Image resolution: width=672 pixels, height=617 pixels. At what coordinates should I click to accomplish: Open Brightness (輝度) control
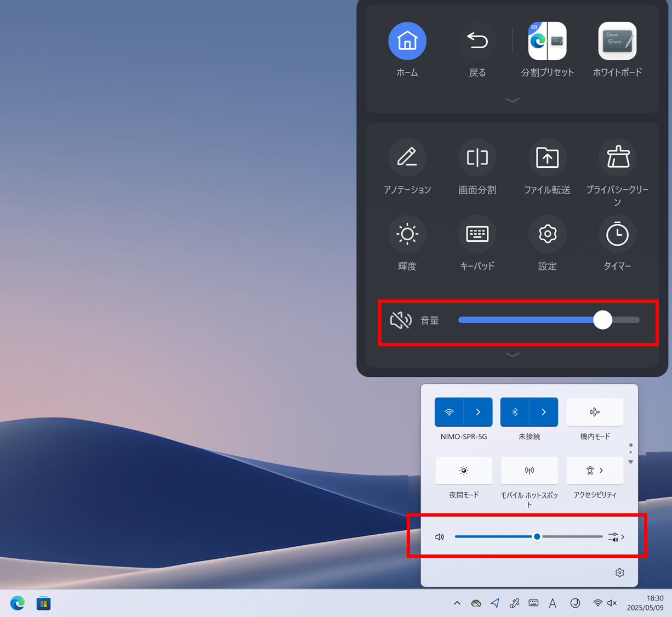tap(407, 235)
